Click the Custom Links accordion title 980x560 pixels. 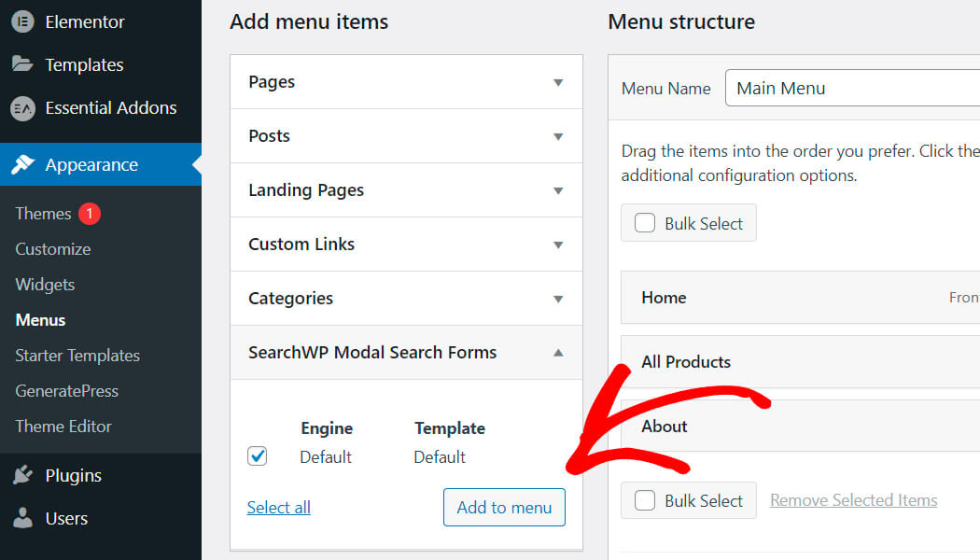pyautogui.click(x=301, y=244)
